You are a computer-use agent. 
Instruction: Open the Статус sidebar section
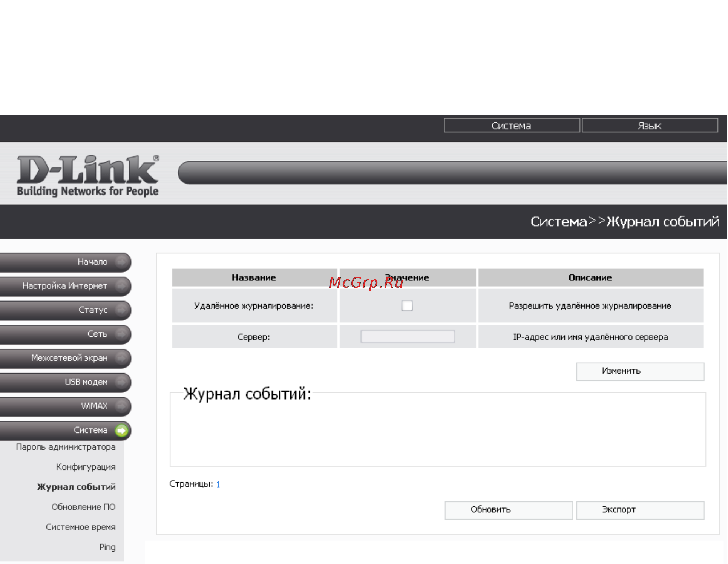tap(66, 310)
